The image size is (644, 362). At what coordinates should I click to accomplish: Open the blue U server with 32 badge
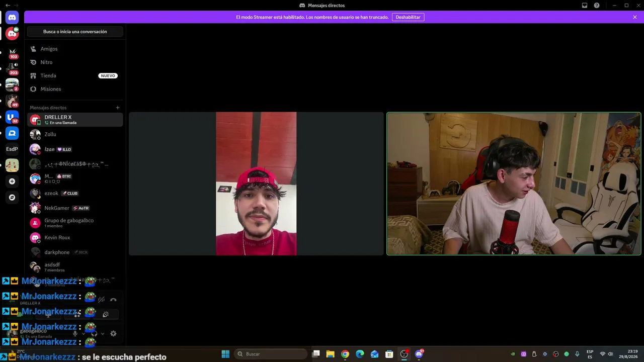point(12,117)
